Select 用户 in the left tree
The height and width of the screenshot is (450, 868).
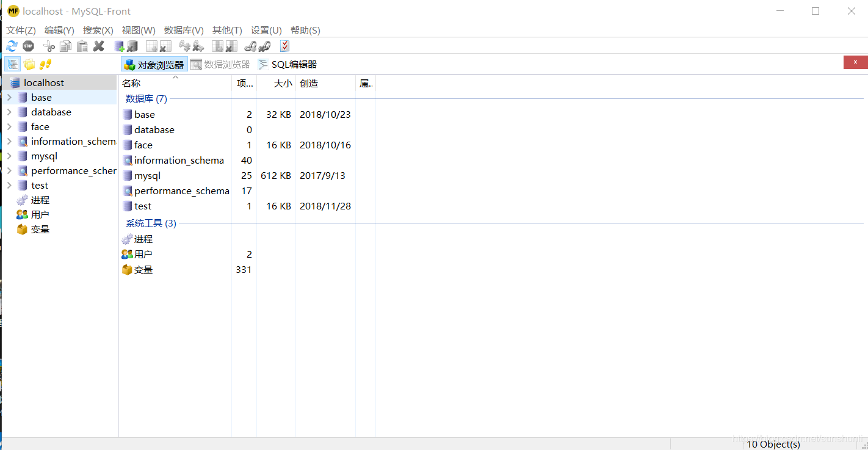[40, 214]
